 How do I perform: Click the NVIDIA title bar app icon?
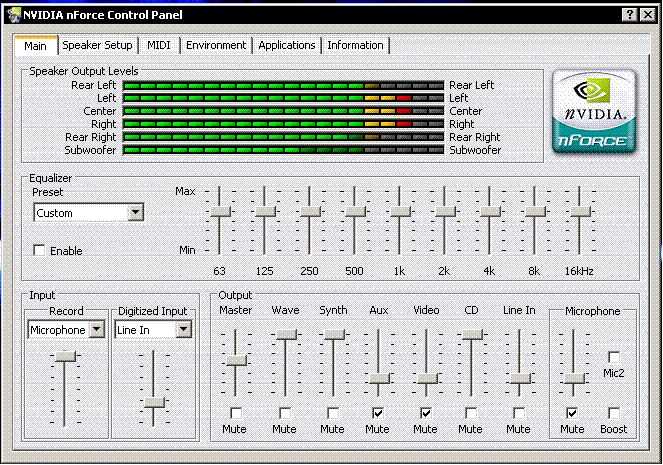(16, 15)
